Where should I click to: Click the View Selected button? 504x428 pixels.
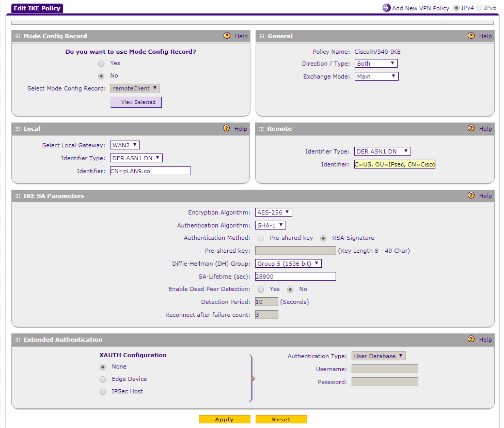click(x=136, y=102)
